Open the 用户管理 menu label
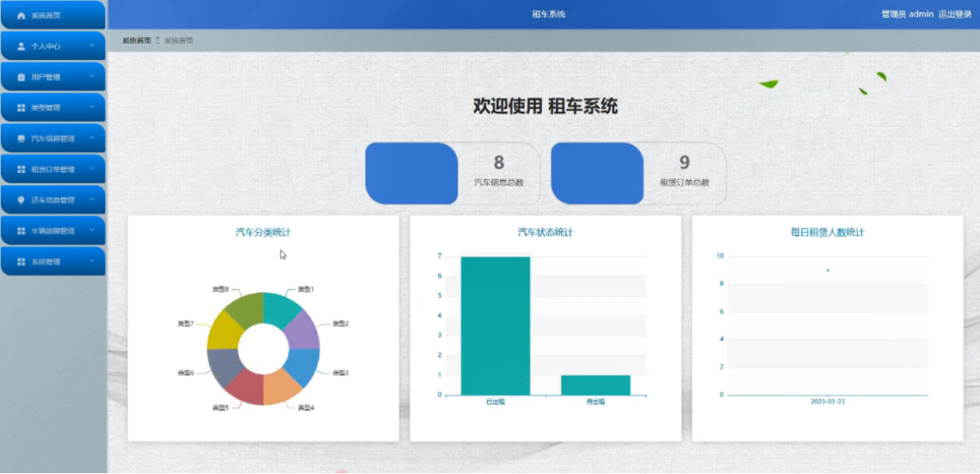Viewport: 980px width, 474px height. pyautogui.click(x=46, y=77)
